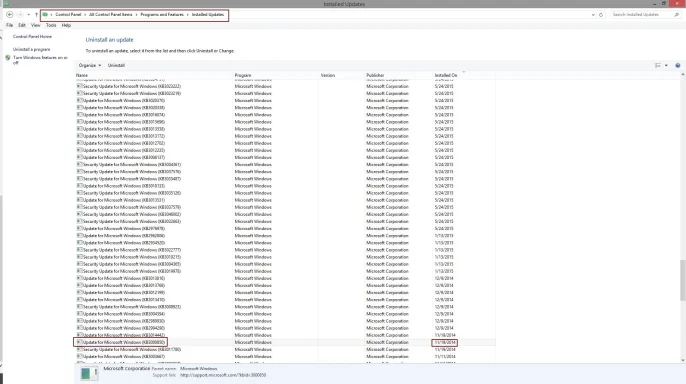
Task: Click the update icon in details pane
Action: coord(89,373)
